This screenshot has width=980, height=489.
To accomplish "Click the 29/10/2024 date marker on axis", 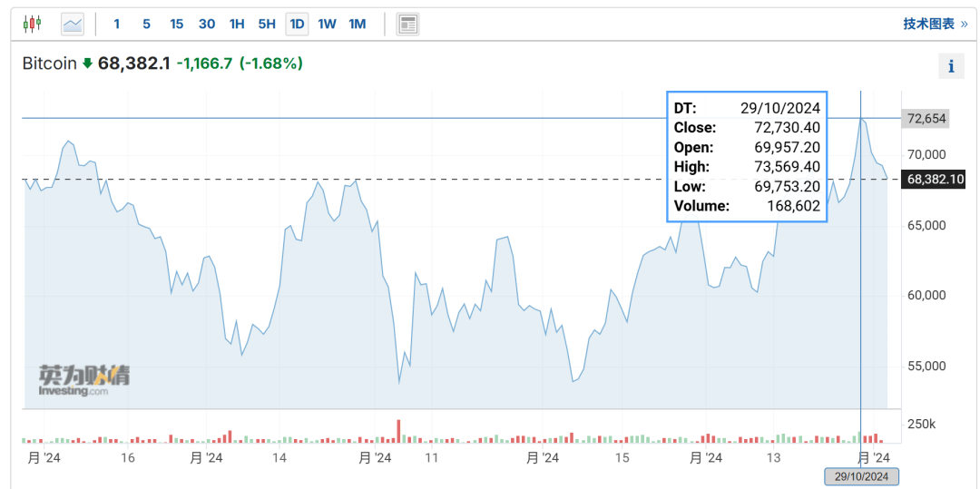I will 862,476.
